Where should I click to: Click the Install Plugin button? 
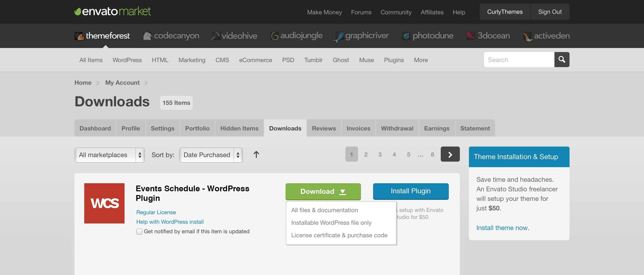(411, 191)
